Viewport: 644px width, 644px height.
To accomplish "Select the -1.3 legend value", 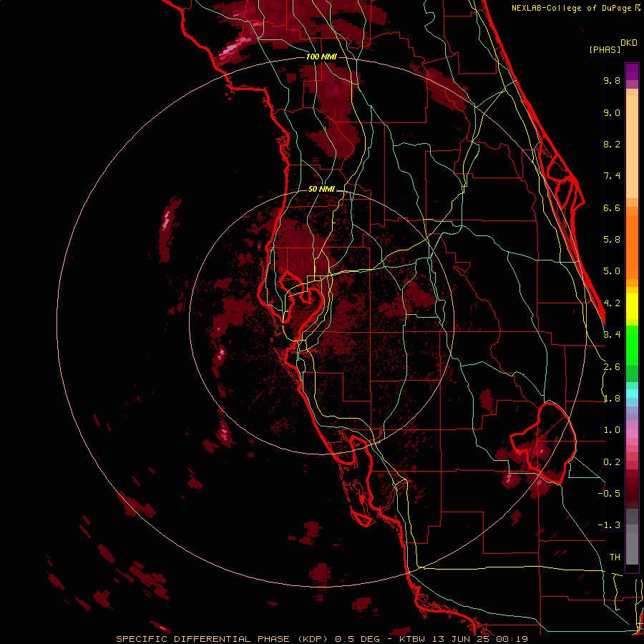I will click(609, 525).
